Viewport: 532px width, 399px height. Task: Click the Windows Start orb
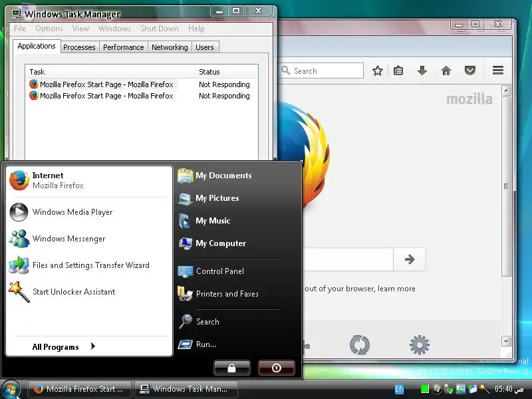click(11, 389)
